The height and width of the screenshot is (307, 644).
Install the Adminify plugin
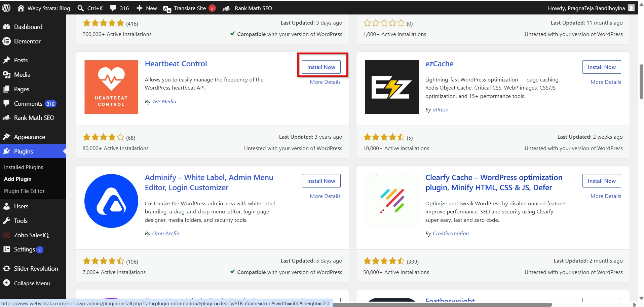point(321,181)
